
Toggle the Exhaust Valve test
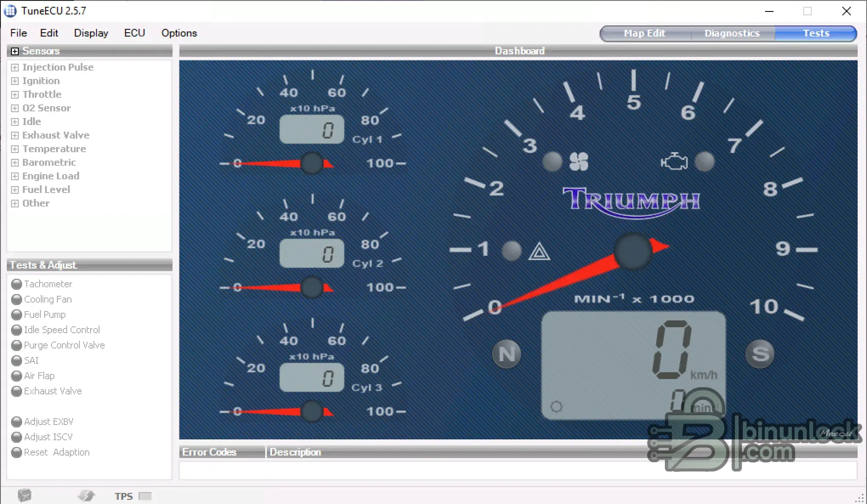pyautogui.click(x=17, y=391)
